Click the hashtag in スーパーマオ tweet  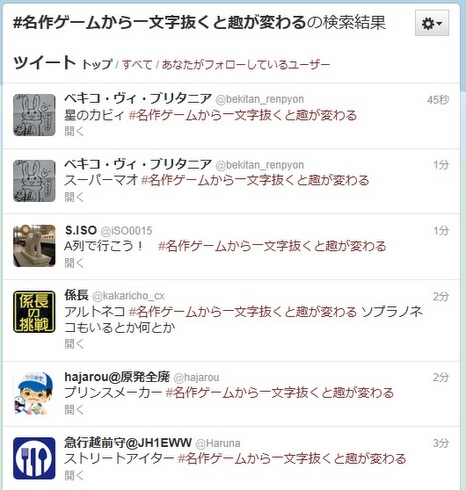coord(255,180)
